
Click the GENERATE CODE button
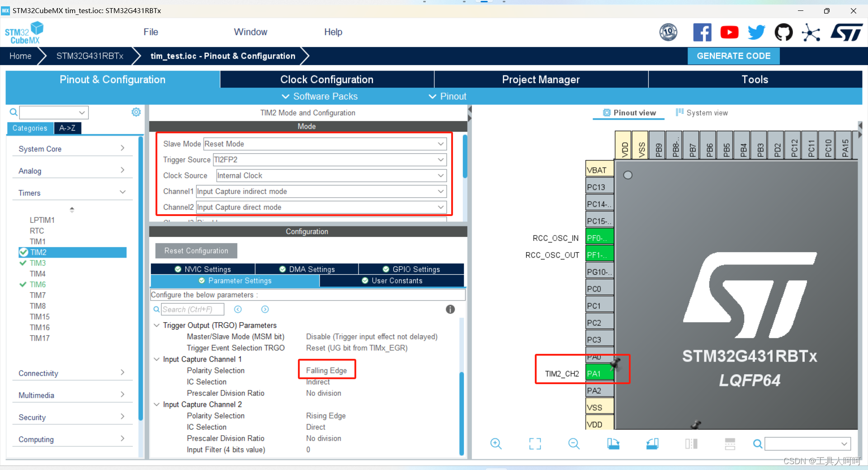pyautogui.click(x=733, y=56)
